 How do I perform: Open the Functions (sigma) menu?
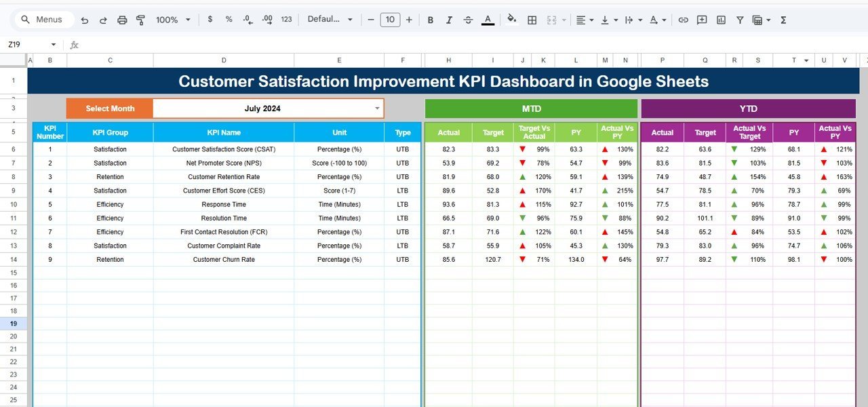(x=783, y=20)
